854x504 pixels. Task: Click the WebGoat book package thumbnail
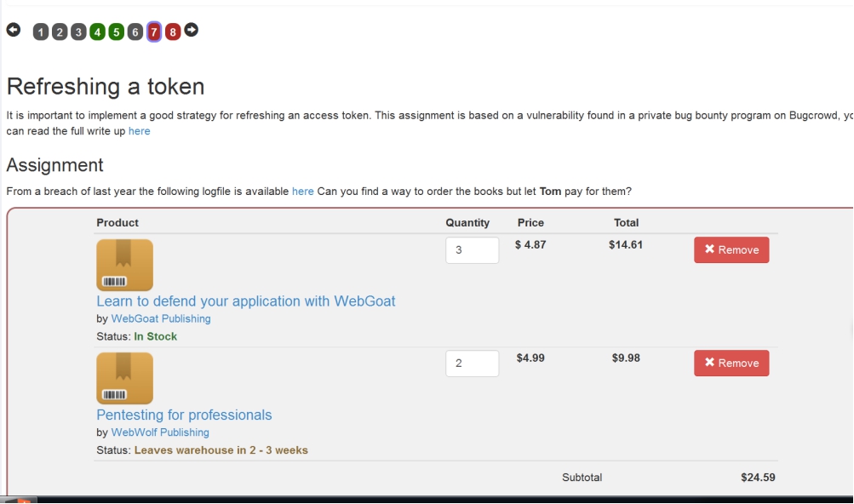point(124,265)
